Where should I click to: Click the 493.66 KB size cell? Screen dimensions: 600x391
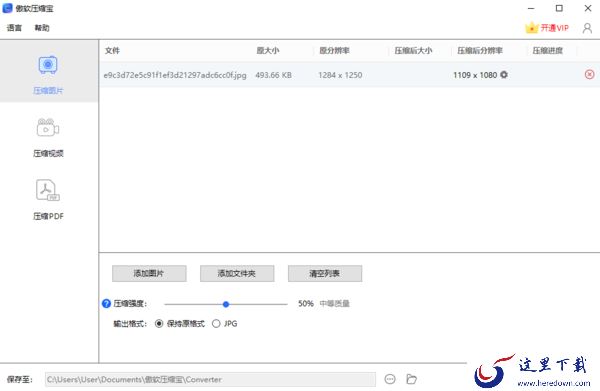[274, 75]
